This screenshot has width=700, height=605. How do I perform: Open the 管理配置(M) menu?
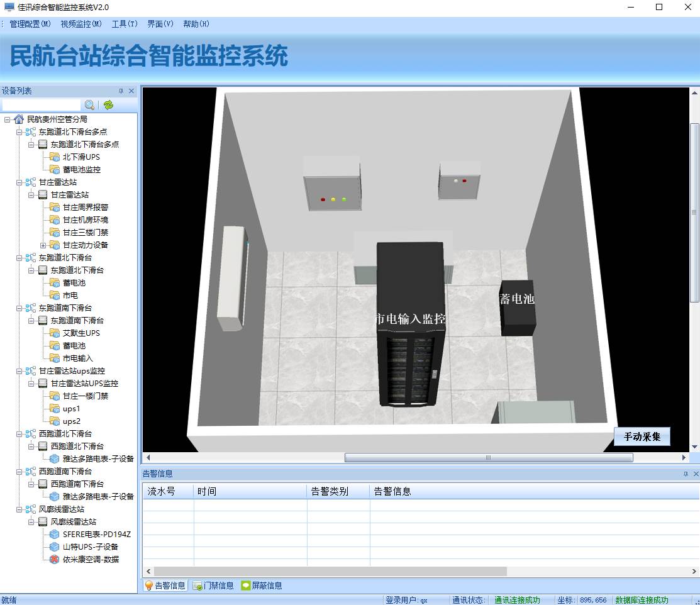(30, 24)
